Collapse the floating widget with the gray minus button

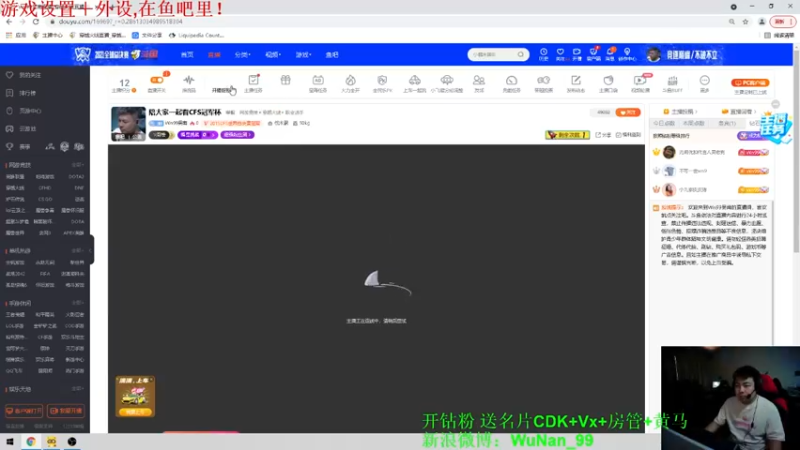tap(776, 104)
